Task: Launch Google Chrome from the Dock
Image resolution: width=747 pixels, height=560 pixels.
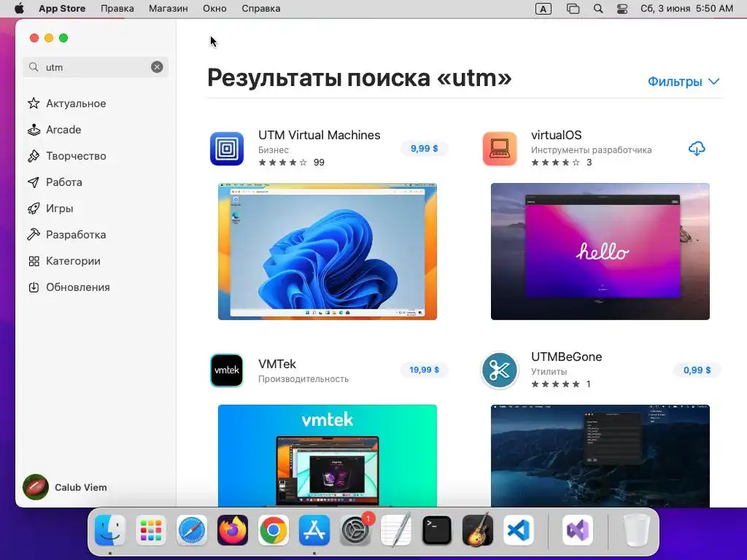Action: coord(274,530)
